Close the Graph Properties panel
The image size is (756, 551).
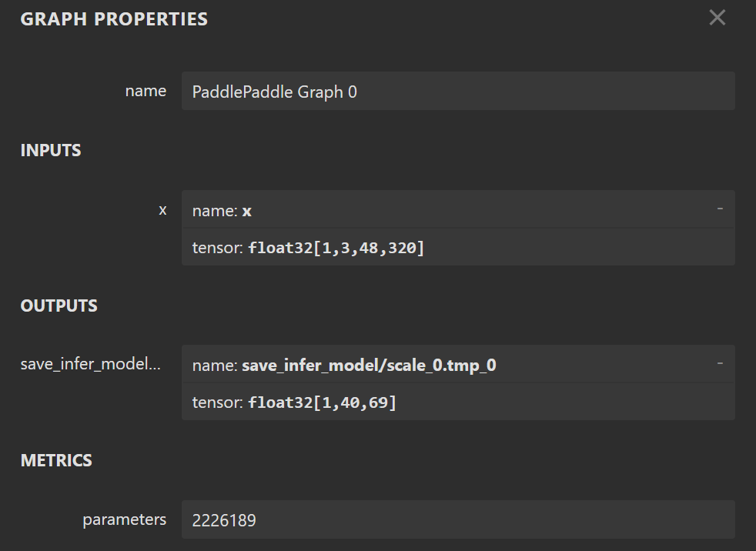click(x=717, y=18)
